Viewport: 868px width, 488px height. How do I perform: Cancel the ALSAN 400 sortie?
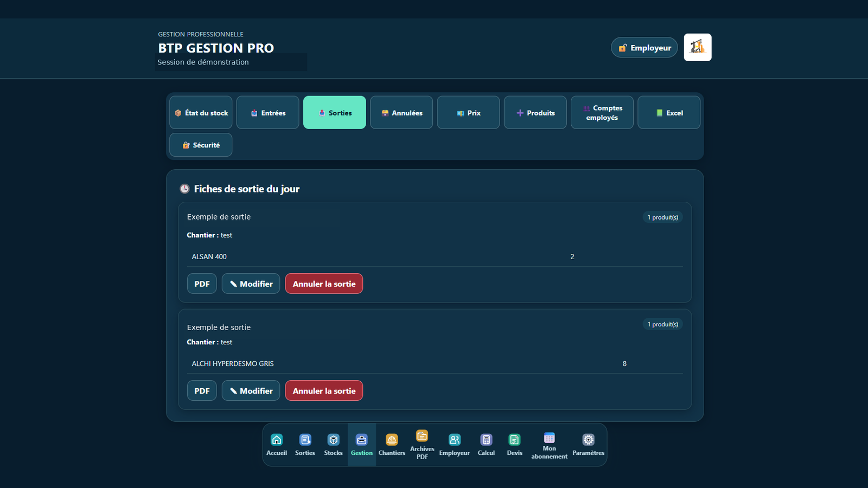pyautogui.click(x=324, y=284)
